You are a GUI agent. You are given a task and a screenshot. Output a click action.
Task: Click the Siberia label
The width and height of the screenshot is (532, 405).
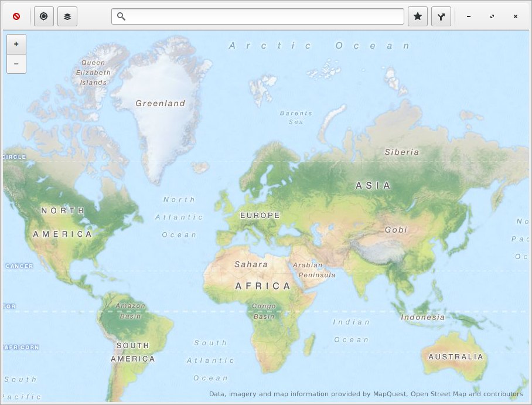click(402, 152)
